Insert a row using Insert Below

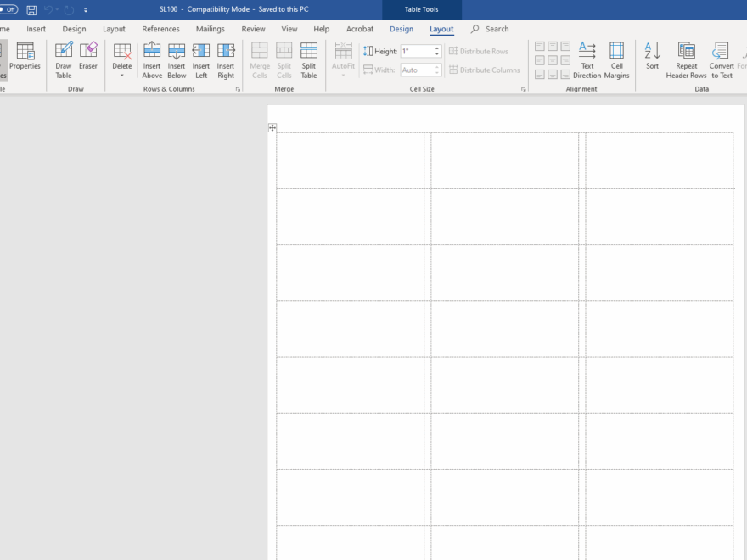tap(177, 59)
